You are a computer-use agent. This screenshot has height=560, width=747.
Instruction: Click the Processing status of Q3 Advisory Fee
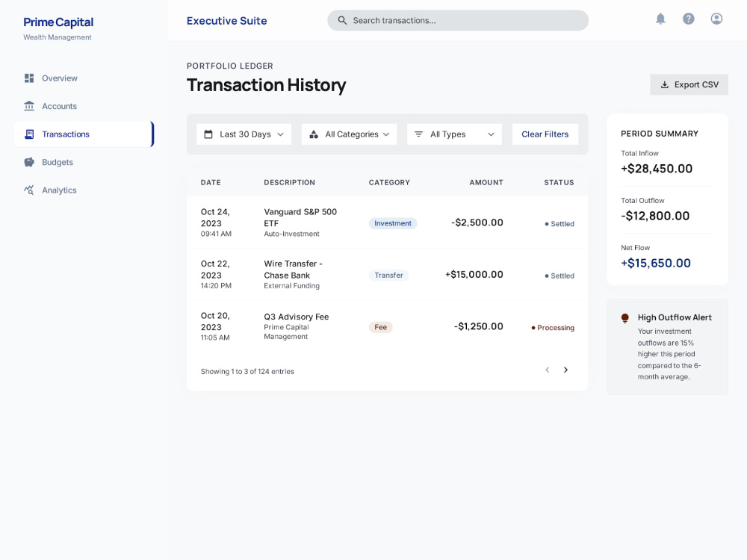[553, 328]
